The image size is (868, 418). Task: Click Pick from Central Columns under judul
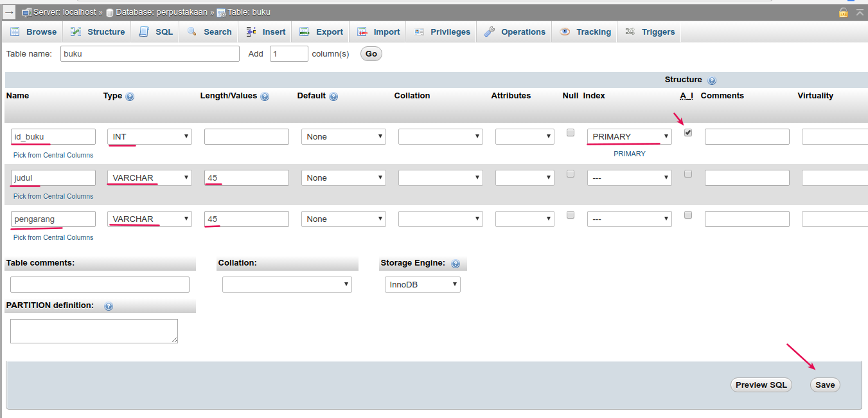click(x=53, y=196)
